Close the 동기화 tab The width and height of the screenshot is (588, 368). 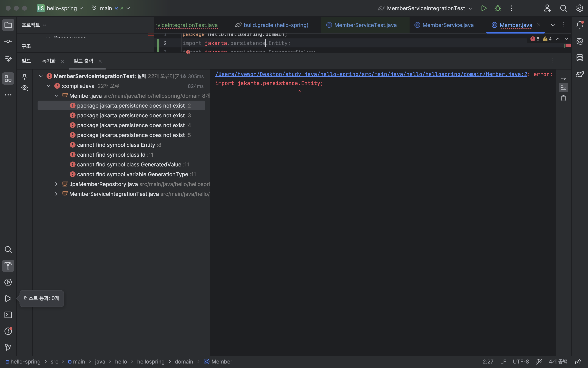click(62, 61)
